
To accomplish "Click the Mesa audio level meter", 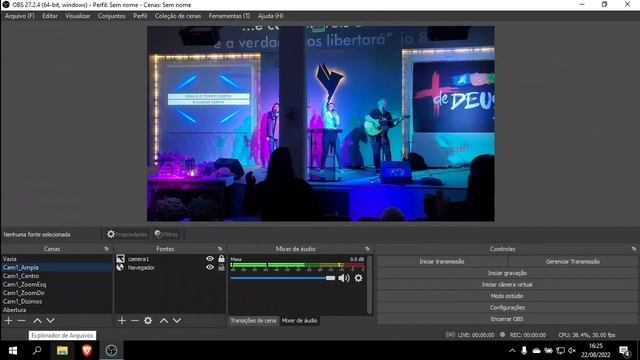I will click(x=297, y=266).
